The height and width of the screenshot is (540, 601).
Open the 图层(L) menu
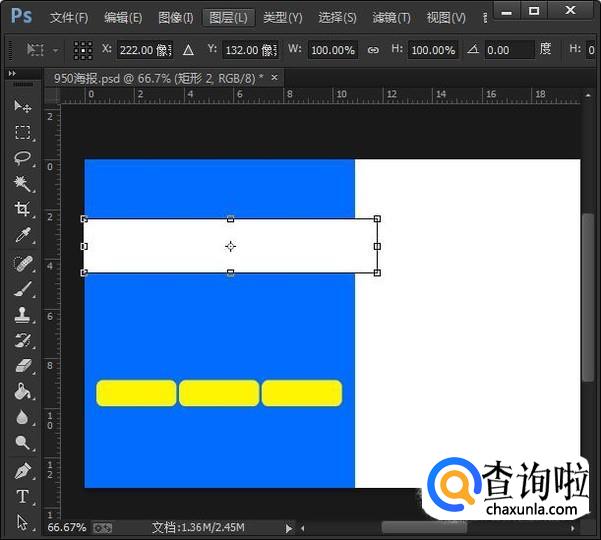point(226,17)
